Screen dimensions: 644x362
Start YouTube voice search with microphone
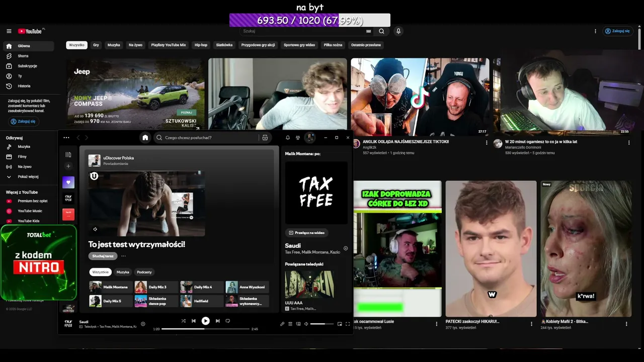pos(398,31)
